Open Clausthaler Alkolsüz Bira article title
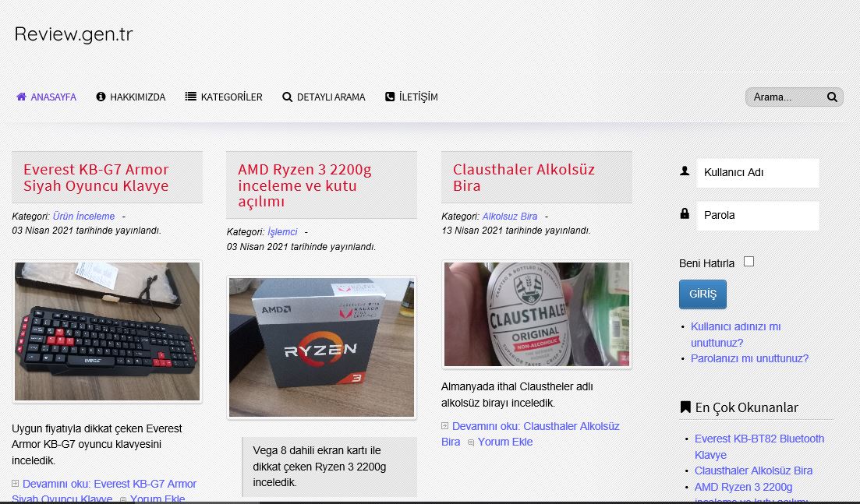The width and height of the screenshot is (860, 504). tap(523, 178)
